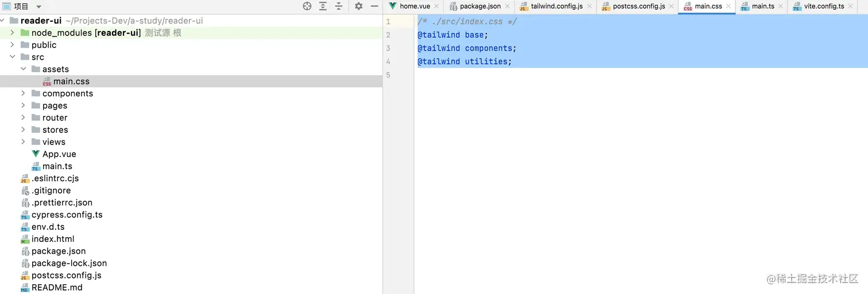Image resolution: width=868 pixels, height=294 pixels.
Task: Close the vite.config.ts tab
Action: pos(850,7)
